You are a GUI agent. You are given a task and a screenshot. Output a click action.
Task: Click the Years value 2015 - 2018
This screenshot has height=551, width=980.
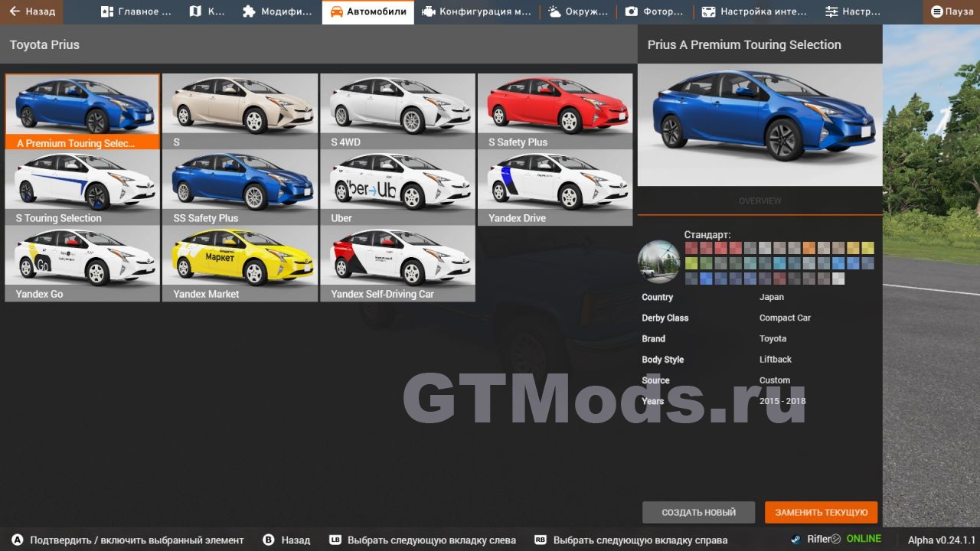click(x=782, y=401)
